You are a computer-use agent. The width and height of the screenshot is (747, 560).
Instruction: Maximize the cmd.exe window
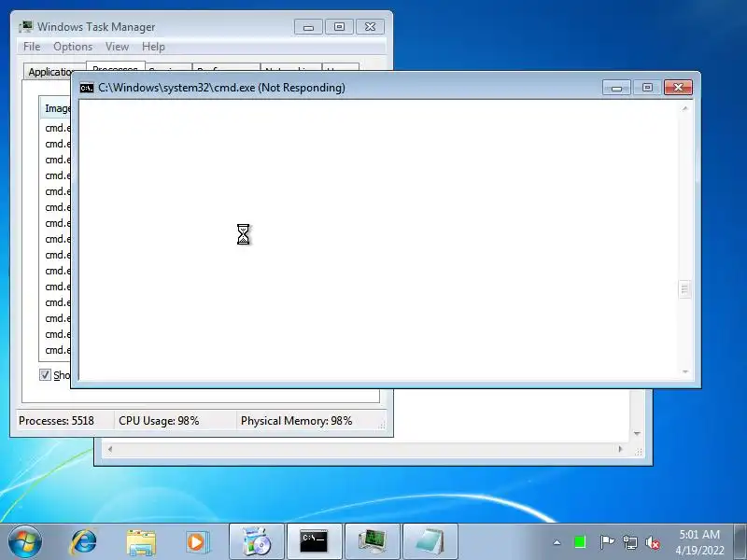647,88
